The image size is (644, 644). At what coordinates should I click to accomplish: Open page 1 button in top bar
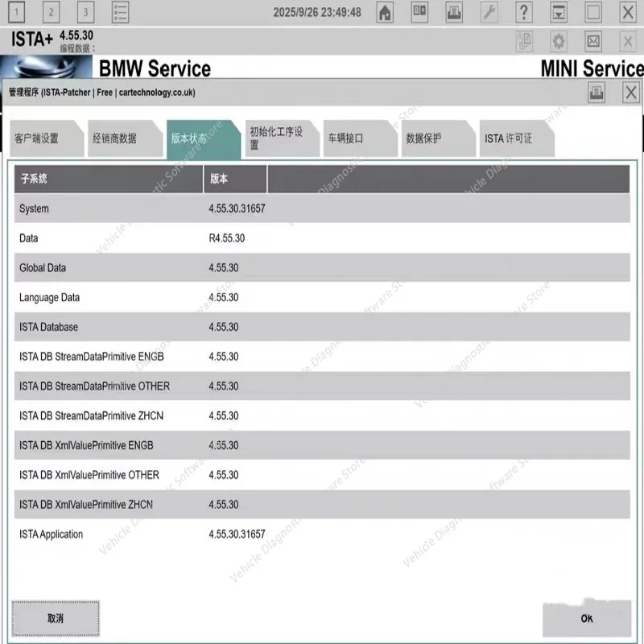[x=16, y=12]
